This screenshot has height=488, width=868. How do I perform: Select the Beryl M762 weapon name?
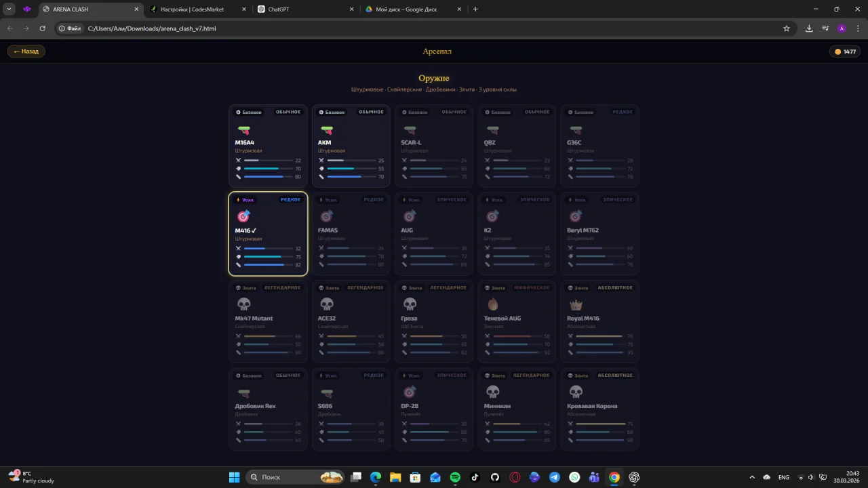[583, 230]
